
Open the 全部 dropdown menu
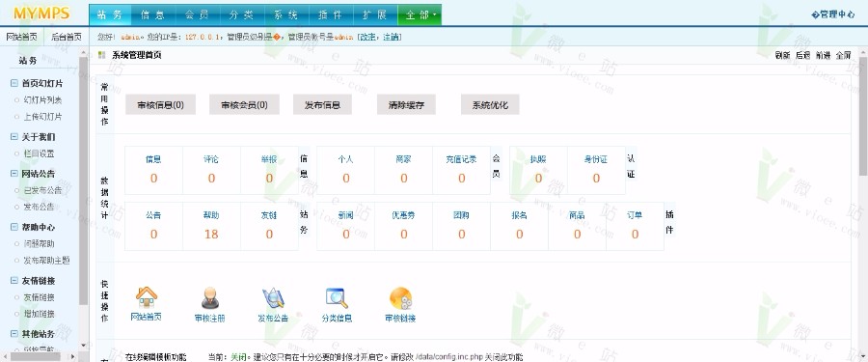point(420,15)
